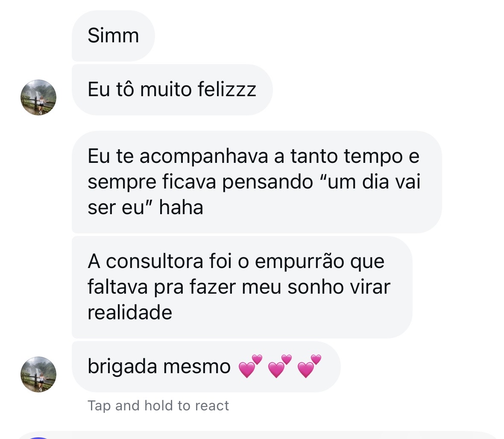Viewport: 504px width, 439px height.
Task: Select the message starting "Eu te acompanhava"
Action: [256, 182]
